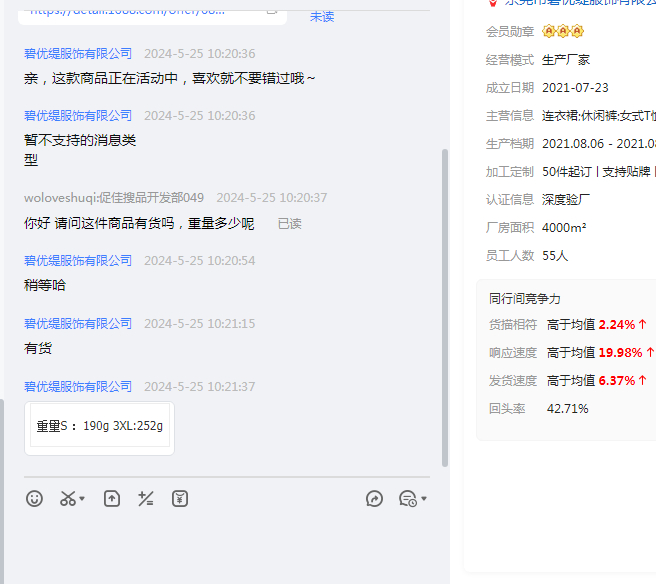Viewport: 656px width, 584px height.
Task: Click the 货描相符 2.24% value
Action: coord(617,325)
